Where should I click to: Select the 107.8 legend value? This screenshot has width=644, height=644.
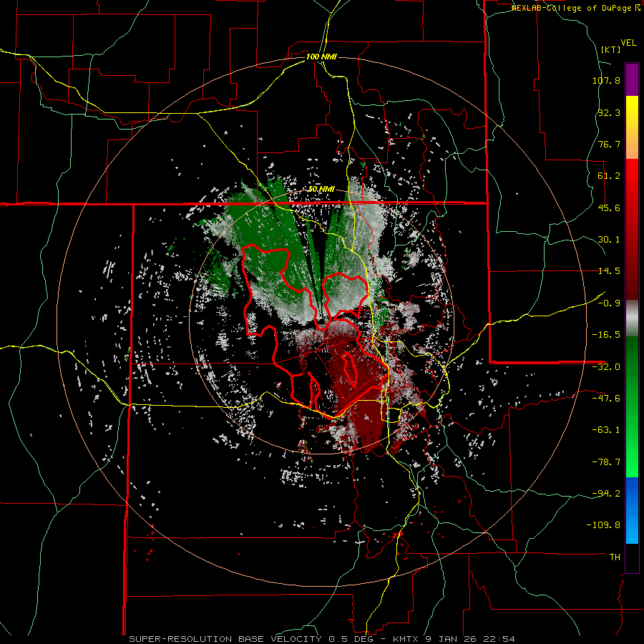point(606,80)
